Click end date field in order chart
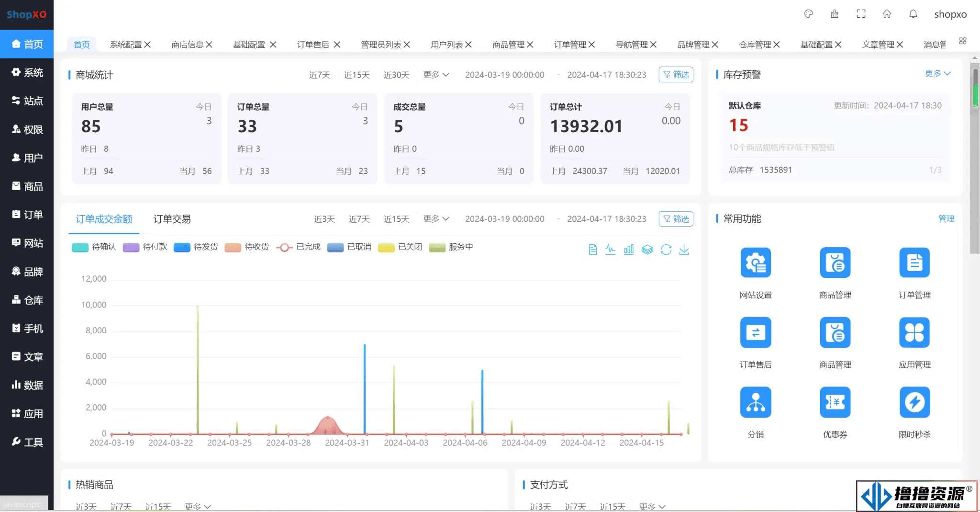The image size is (980, 512). coord(606,219)
